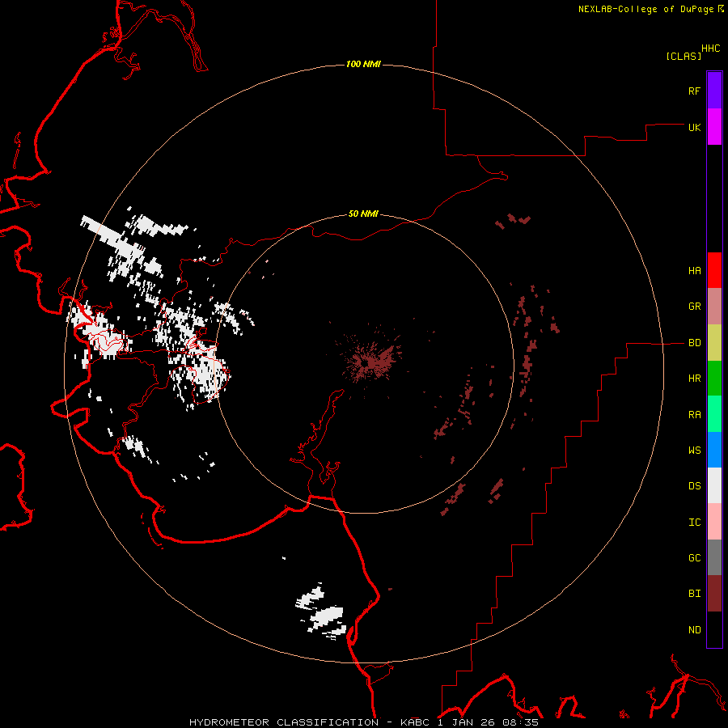Select the BD legend label
Viewport: 728px width, 728px height.
(694, 343)
